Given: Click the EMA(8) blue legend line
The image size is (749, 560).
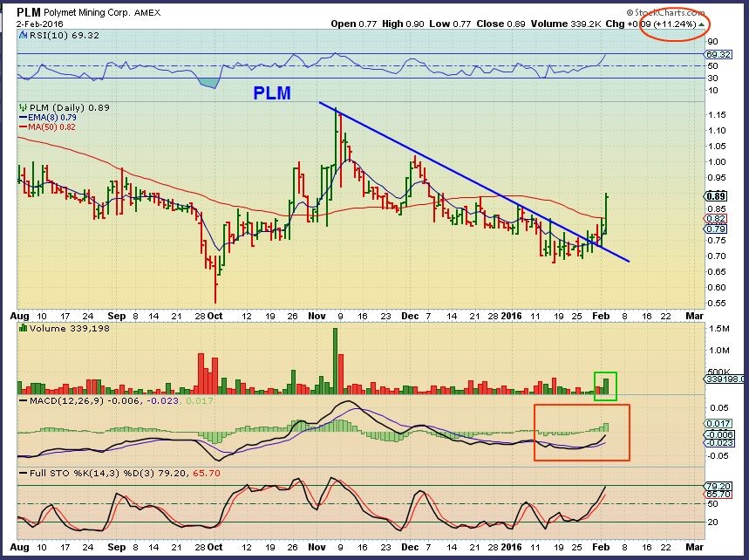Looking at the screenshot, I should (23, 117).
